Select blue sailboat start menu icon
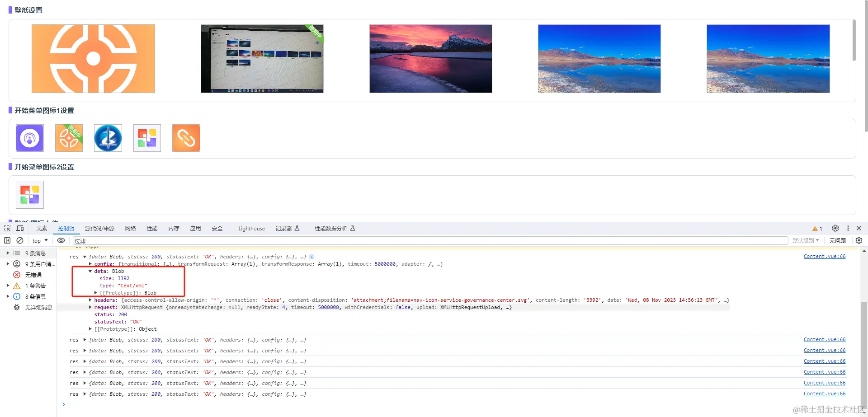Viewport: 868px width, 417px height. (108, 138)
